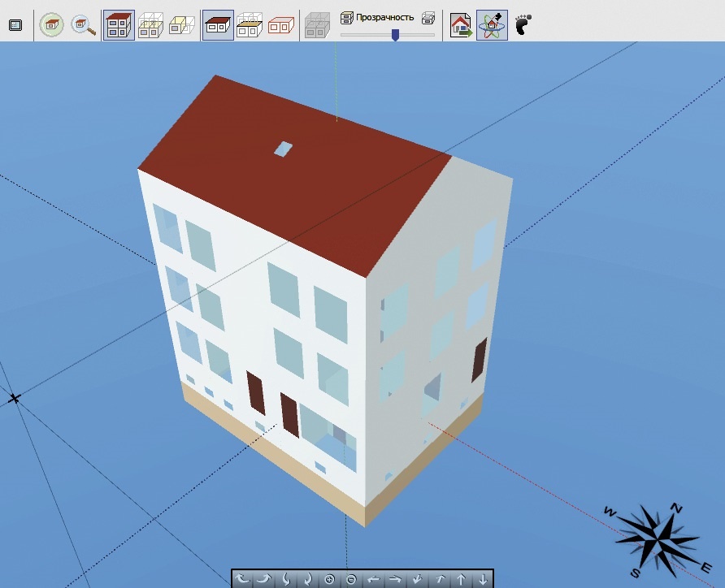Click the rotate left curved arrow button

(242, 579)
